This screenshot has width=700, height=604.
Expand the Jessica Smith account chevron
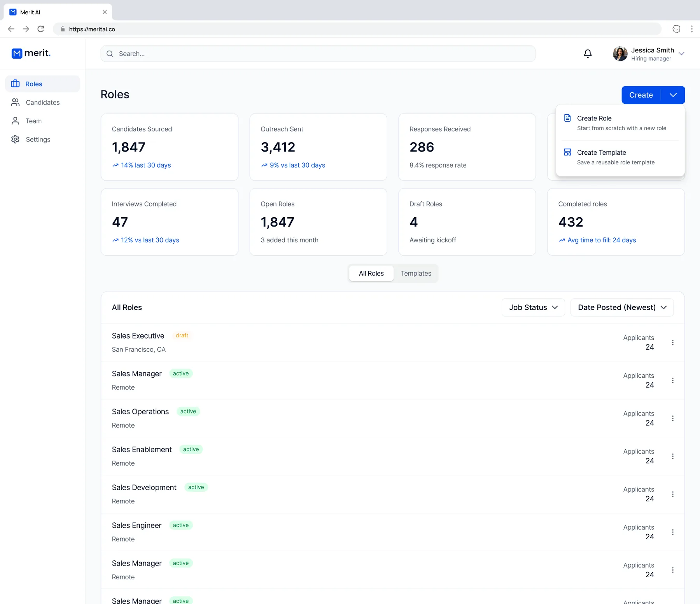(681, 54)
